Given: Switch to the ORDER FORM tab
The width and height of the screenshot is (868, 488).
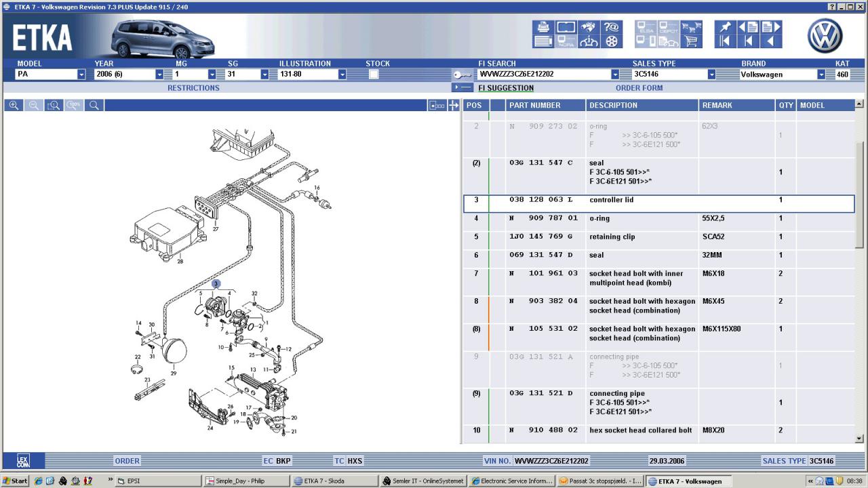Looking at the screenshot, I should [639, 88].
